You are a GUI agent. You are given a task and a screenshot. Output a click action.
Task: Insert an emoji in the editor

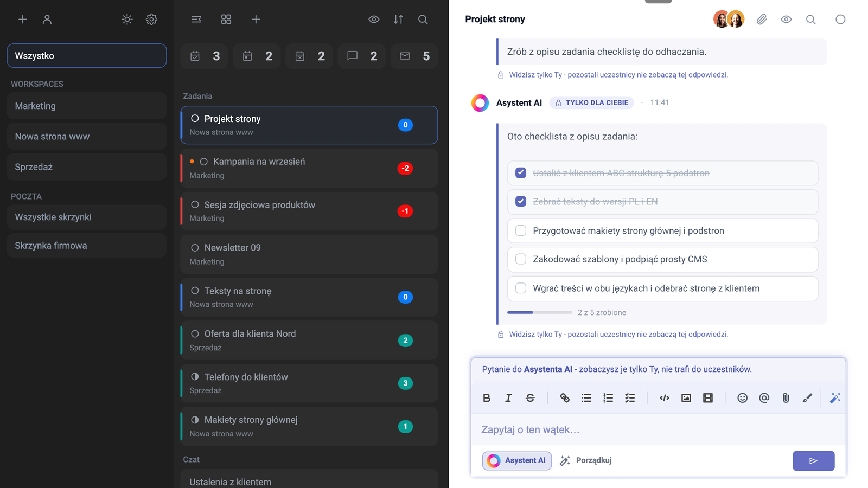(743, 398)
